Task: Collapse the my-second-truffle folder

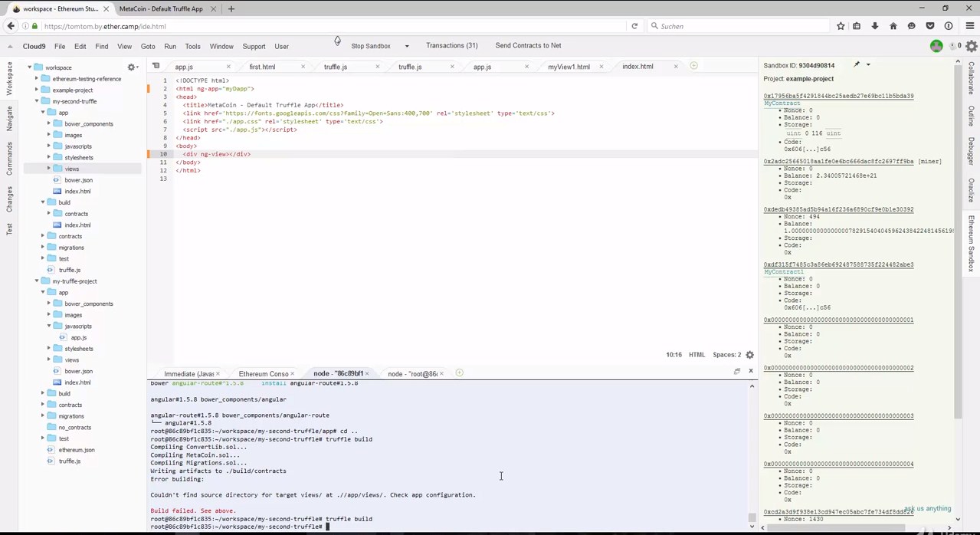Action: 37,101
